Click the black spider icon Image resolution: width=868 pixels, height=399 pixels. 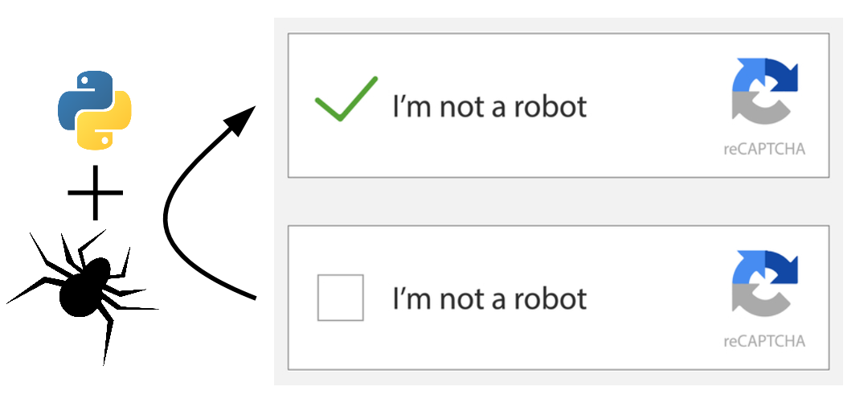pyautogui.click(x=83, y=297)
